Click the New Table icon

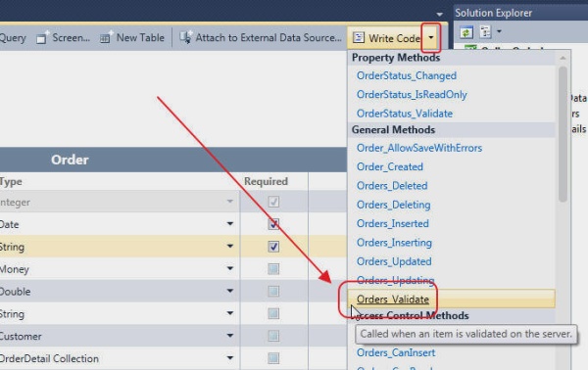click(106, 37)
